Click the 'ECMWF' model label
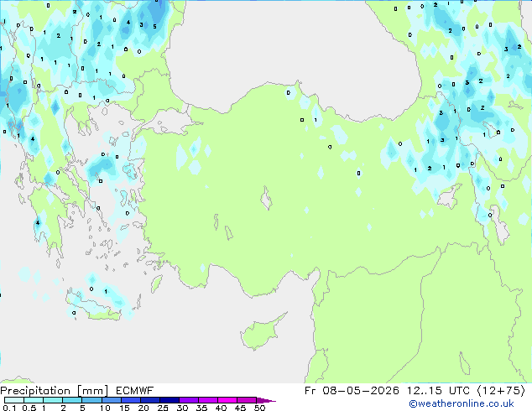532x411 pixels. click(x=135, y=391)
